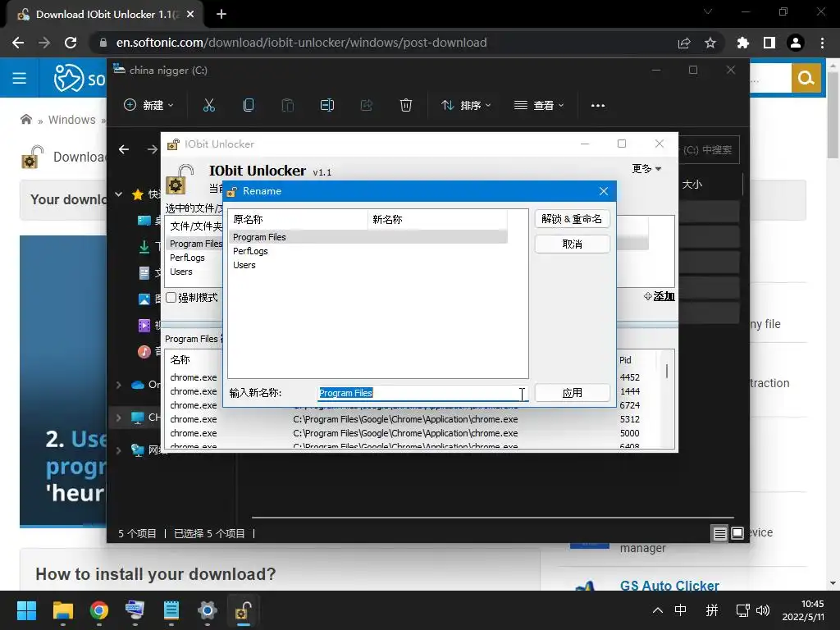Click the new name input field
Image resolution: width=840 pixels, height=630 pixels.
pyautogui.click(x=422, y=393)
